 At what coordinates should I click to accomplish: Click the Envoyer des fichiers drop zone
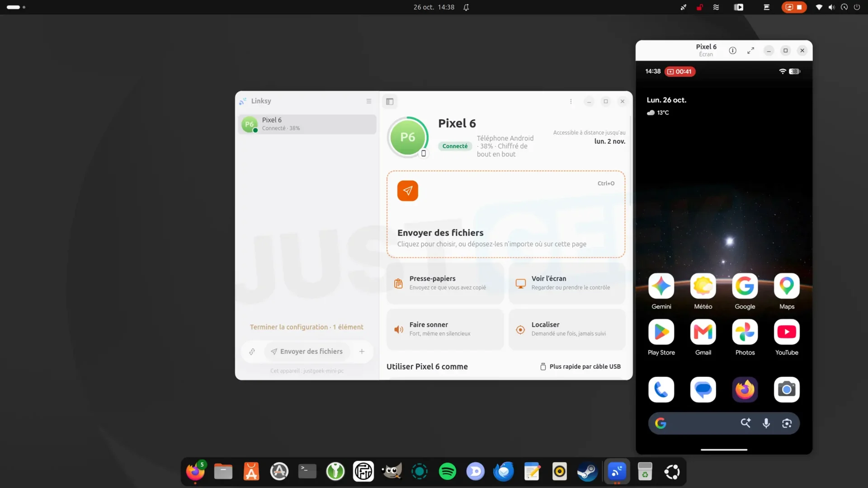coord(506,214)
